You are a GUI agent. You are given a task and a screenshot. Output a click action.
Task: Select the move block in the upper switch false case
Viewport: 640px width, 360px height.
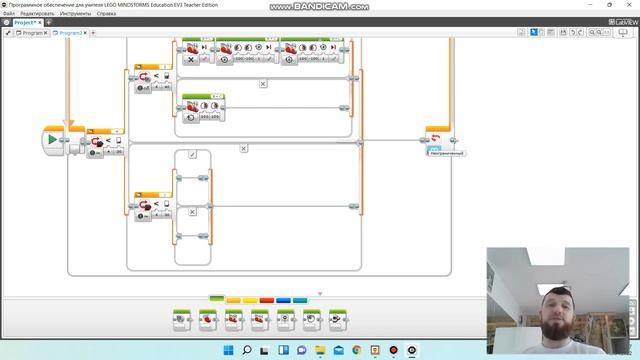point(203,108)
